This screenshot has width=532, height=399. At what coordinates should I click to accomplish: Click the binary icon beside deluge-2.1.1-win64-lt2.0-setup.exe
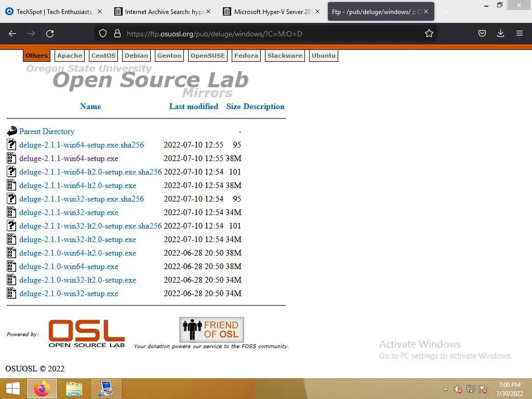click(11, 185)
